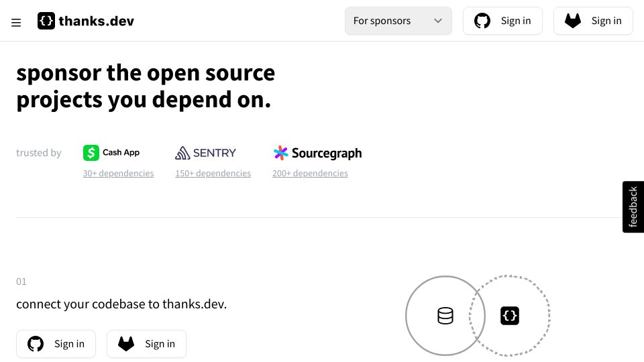The image size is (644, 362).
Task: Sign in with GitLab in the header
Action: 593,21
